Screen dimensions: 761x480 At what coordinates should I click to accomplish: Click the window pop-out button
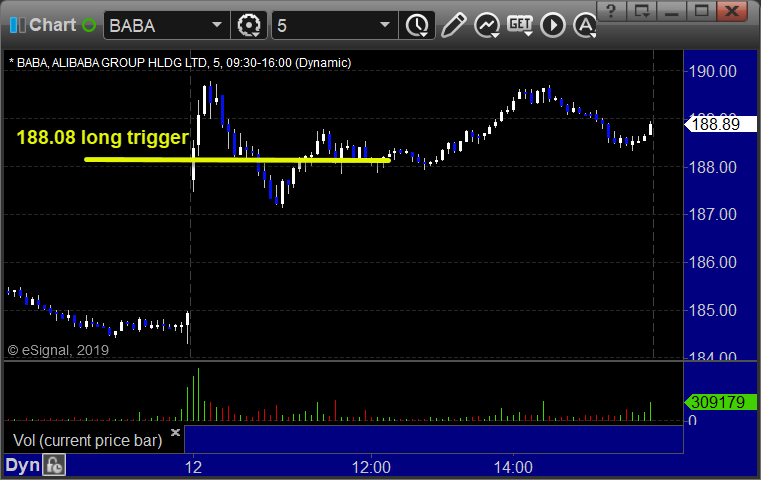[642, 11]
